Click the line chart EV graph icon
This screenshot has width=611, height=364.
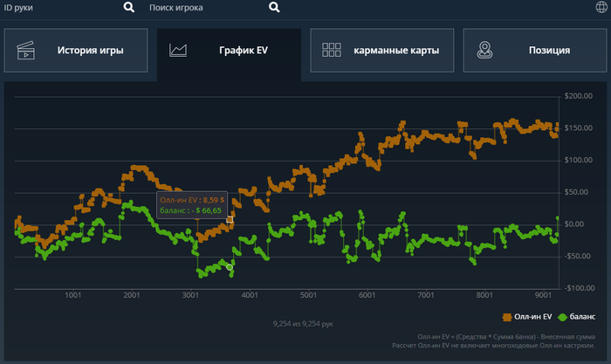pyautogui.click(x=179, y=51)
